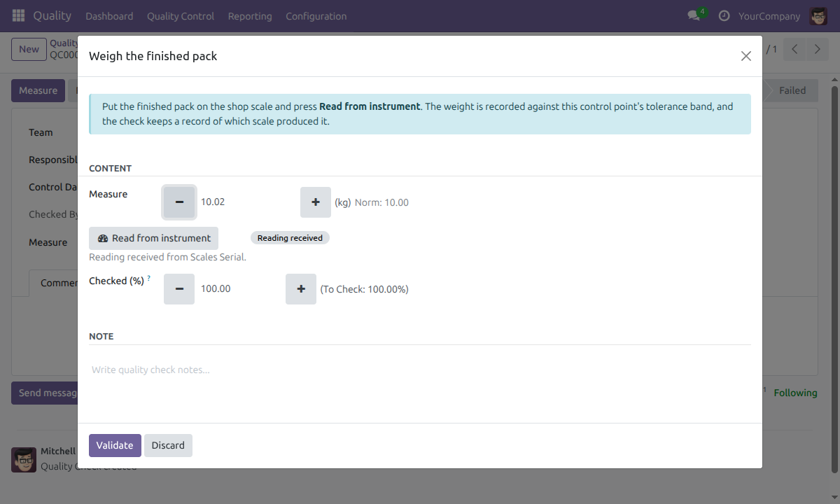840x504 pixels.
Task: Open the Reporting menu
Action: pos(250,15)
